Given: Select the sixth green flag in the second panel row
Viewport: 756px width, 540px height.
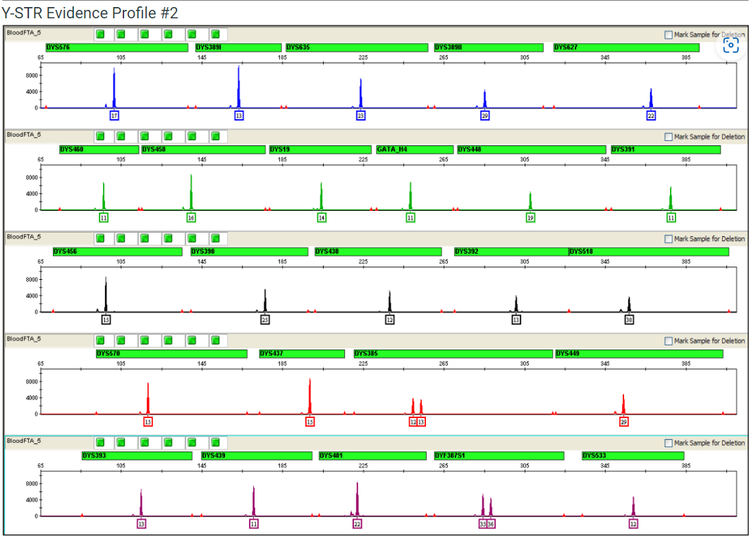Looking at the screenshot, I should 215,136.
